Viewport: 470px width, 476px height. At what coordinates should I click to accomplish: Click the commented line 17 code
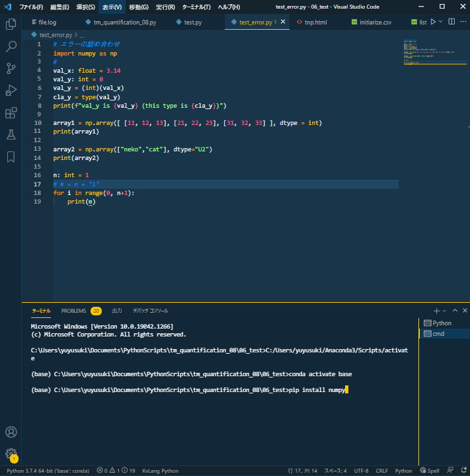pos(76,184)
